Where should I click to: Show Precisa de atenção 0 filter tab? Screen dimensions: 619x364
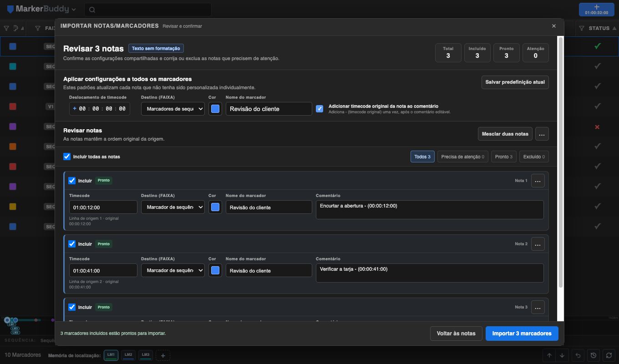tap(463, 157)
